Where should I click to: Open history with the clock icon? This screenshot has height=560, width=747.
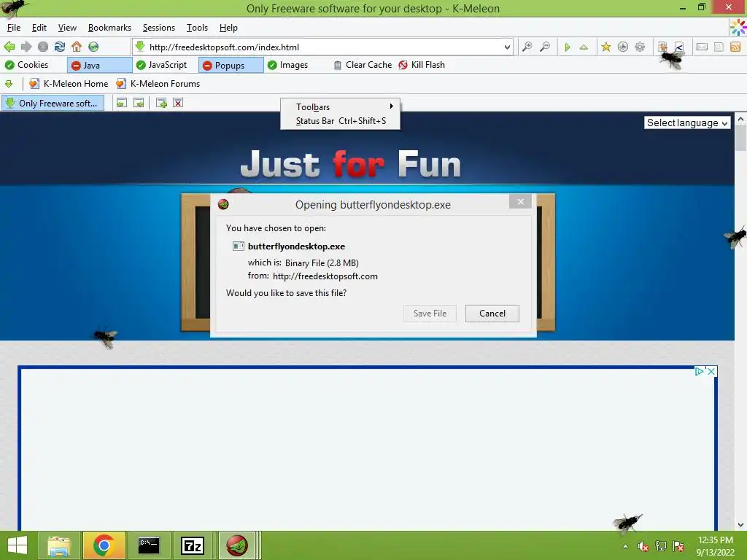click(x=623, y=47)
